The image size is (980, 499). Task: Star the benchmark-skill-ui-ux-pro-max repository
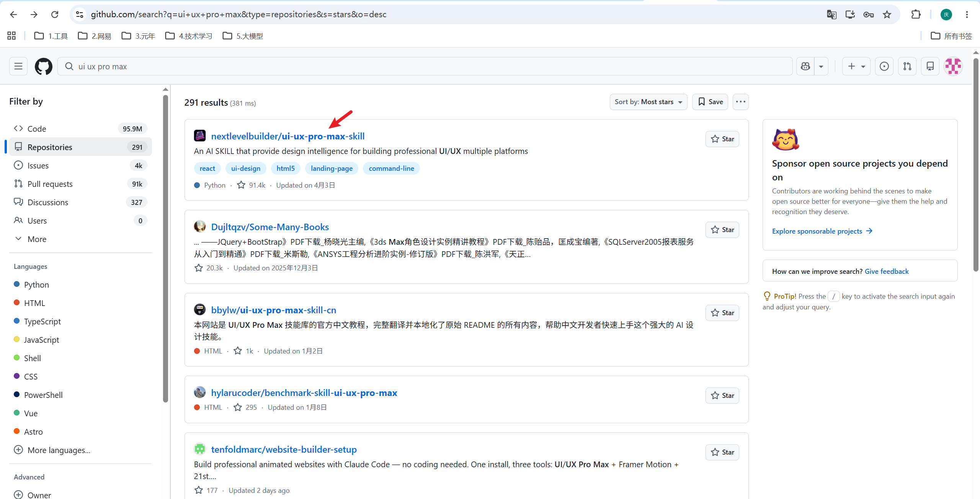pos(722,396)
